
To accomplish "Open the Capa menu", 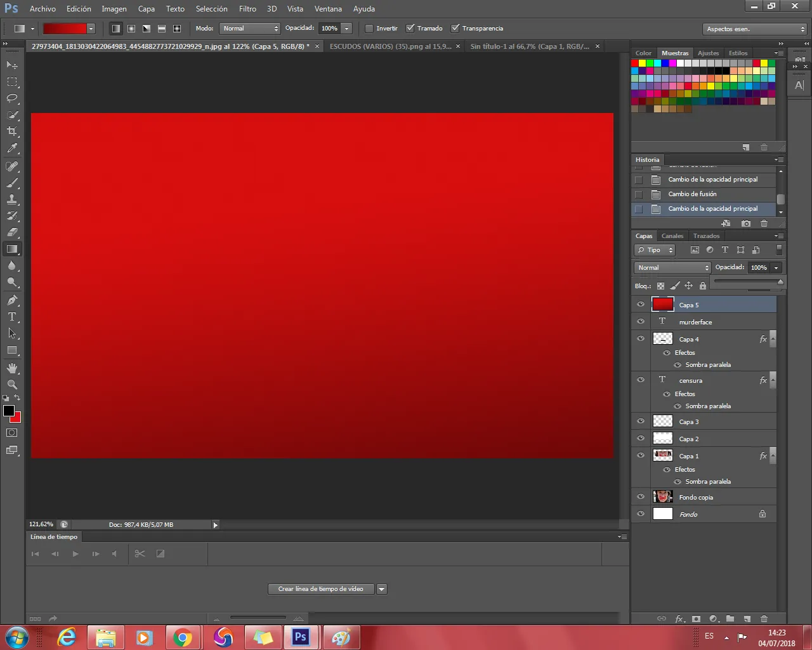I will coord(147,9).
